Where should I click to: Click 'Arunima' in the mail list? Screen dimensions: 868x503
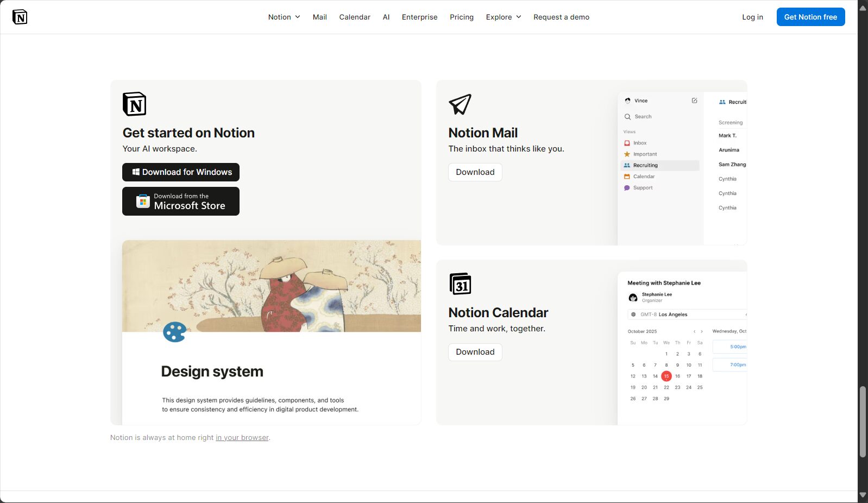(x=729, y=150)
